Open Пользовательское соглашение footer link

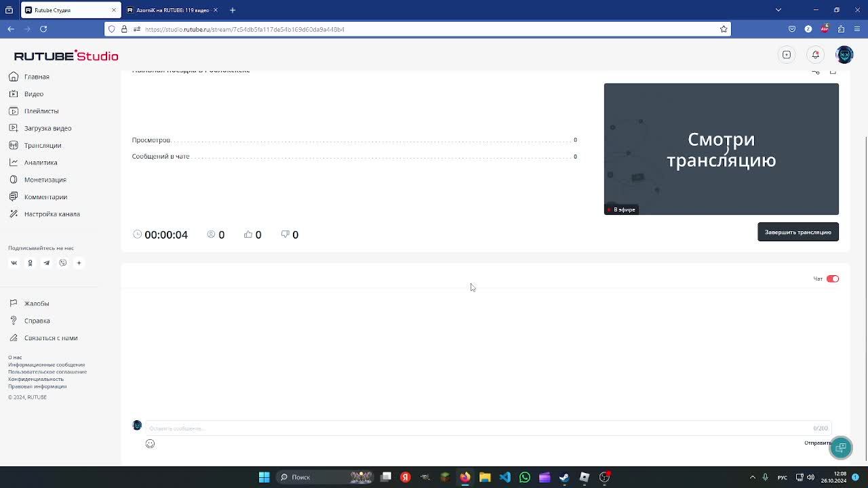tap(47, 371)
